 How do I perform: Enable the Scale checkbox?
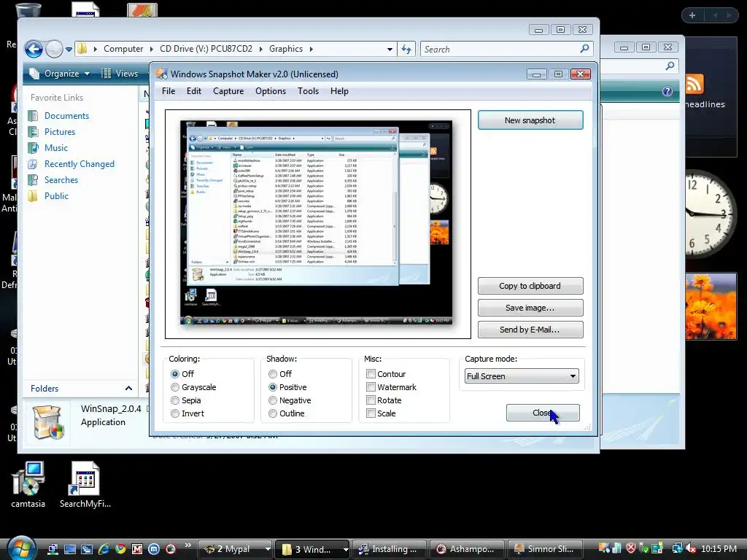pos(371,413)
